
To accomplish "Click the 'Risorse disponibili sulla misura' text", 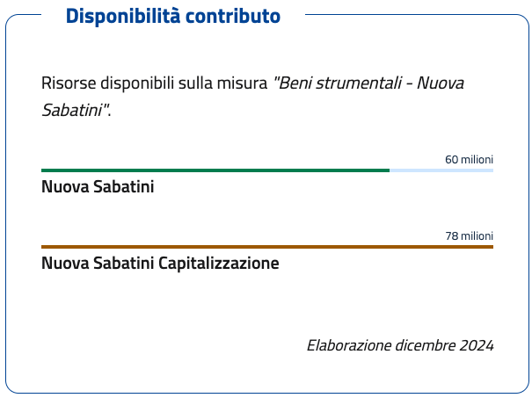I will point(155,83).
